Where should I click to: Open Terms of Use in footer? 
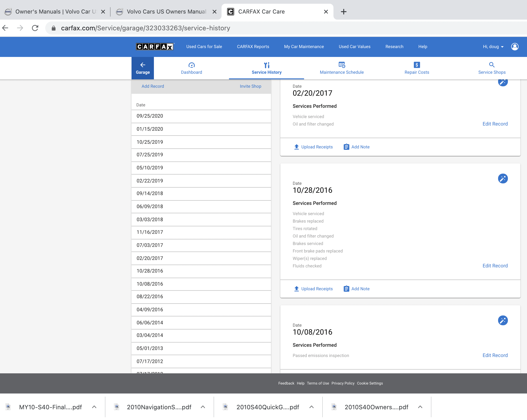click(318, 383)
